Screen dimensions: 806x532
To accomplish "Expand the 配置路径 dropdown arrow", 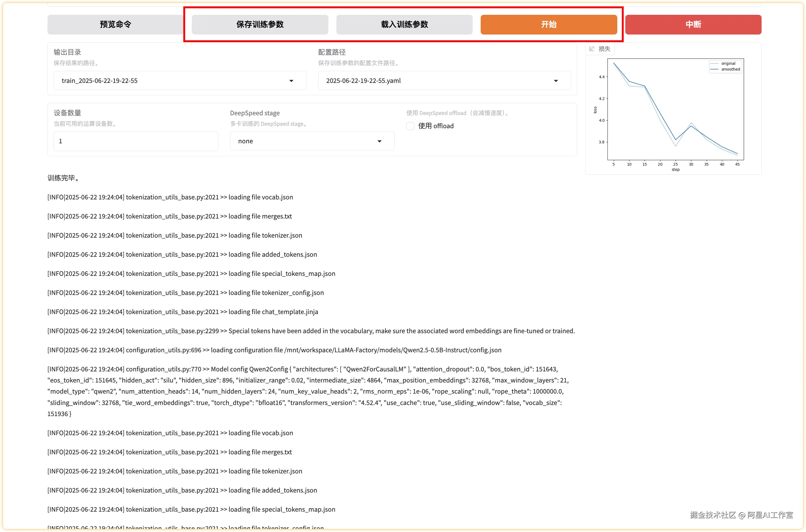I will (x=556, y=81).
